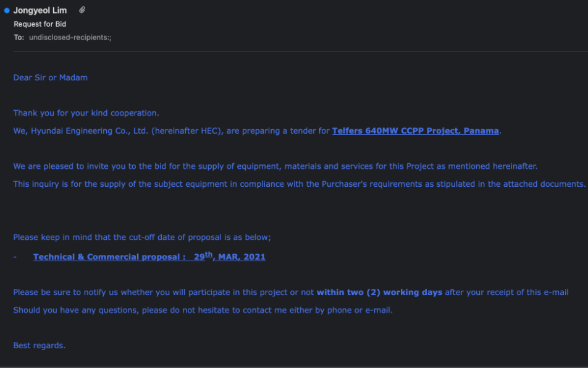Click the Best regards closing line
Screen dimensions: 588x368
click(40, 346)
